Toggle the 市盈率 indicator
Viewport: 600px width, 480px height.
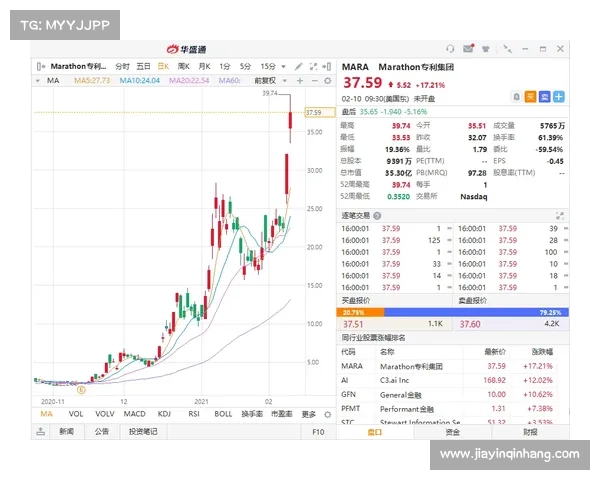[282, 414]
